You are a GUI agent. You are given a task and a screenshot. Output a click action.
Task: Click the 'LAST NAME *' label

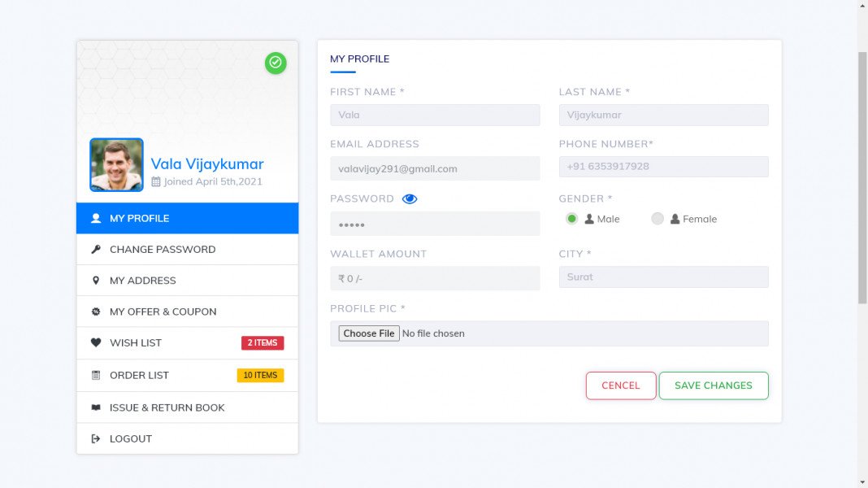click(594, 92)
